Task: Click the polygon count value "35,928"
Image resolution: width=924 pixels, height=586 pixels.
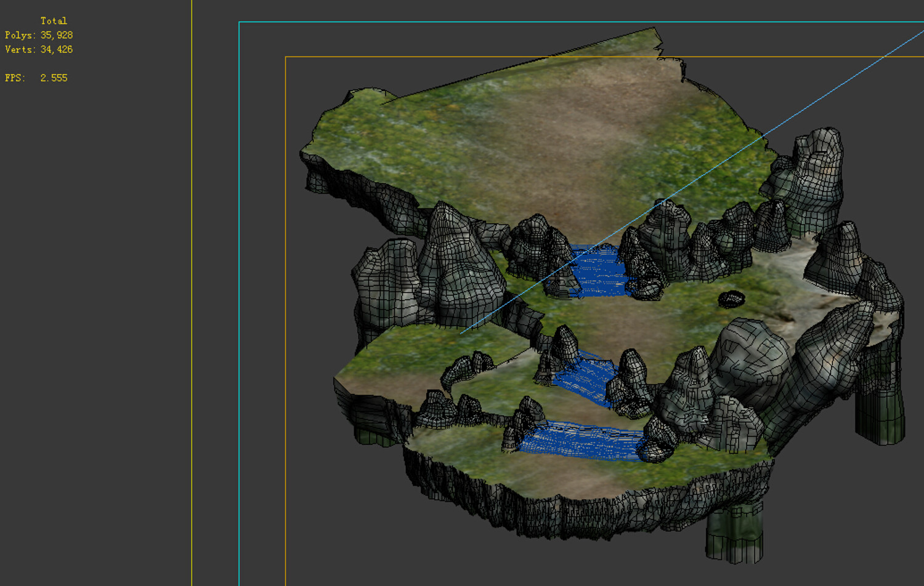Action: pos(57,35)
